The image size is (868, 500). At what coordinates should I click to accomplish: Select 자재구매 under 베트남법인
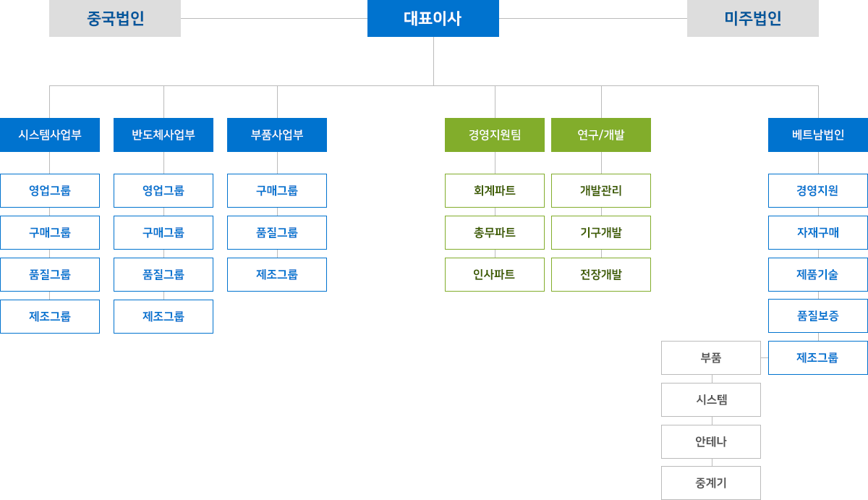pyautogui.click(x=818, y=232)
